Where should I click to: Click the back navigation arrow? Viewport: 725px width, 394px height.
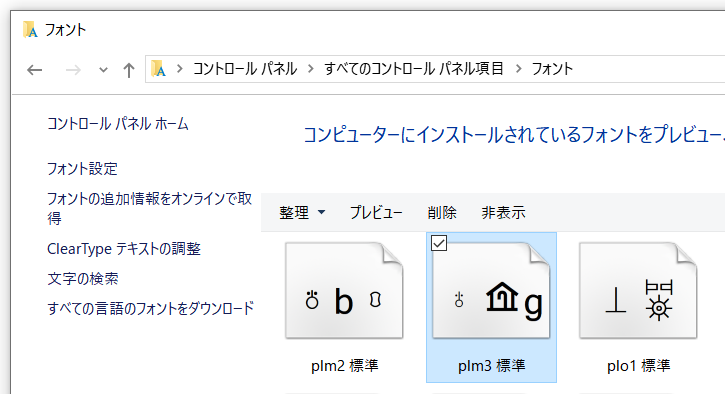[x=35, y=70]
